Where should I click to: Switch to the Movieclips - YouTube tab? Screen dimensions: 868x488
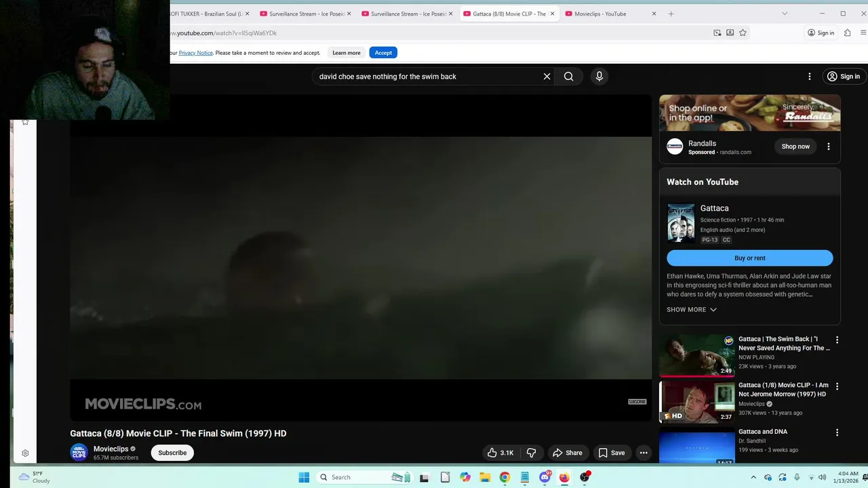tap(610, 14)
